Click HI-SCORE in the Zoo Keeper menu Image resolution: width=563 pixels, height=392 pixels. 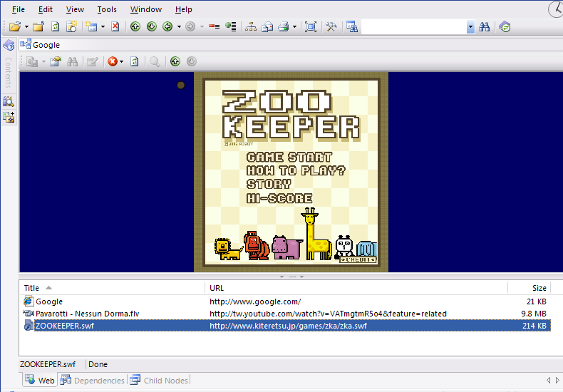[x=279, y=198]
